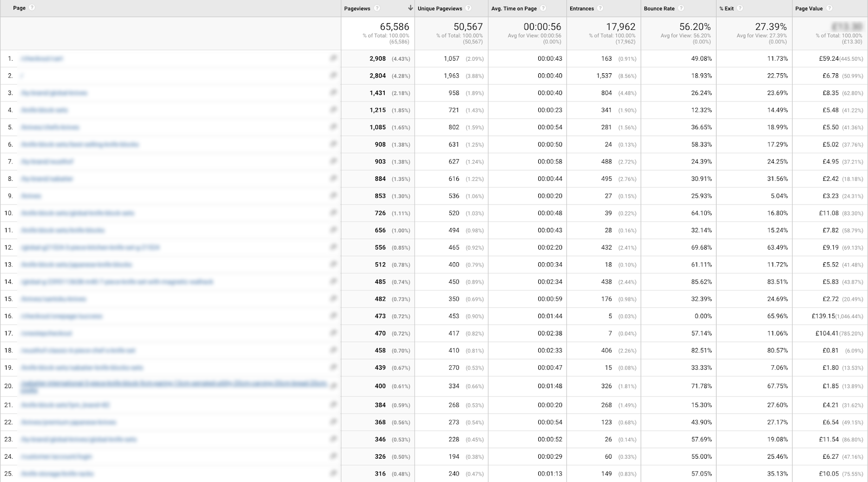The image size is (868, 482).
Task: Show help for Avg. Time on Page
Action: [543, 8]
